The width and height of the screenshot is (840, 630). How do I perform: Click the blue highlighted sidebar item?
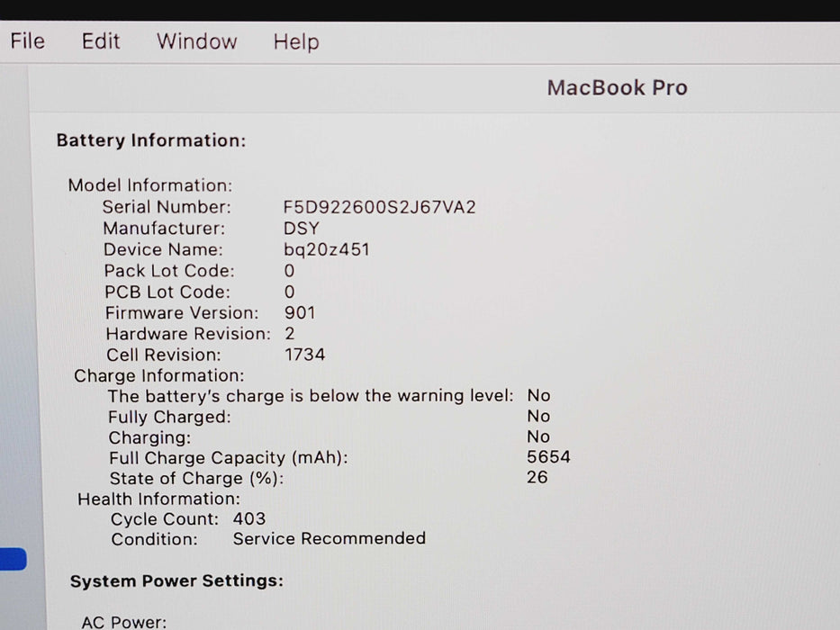(14, 559)
